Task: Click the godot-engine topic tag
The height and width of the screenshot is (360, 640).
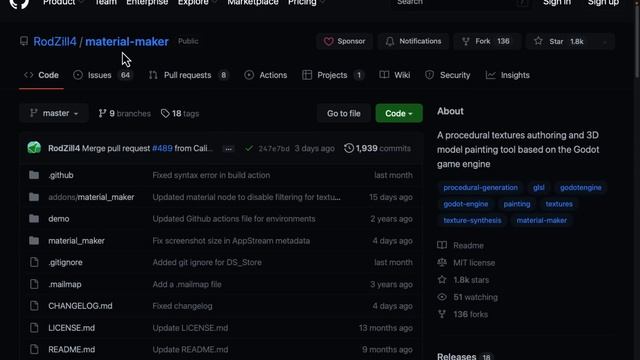Action: click(466, 204)
